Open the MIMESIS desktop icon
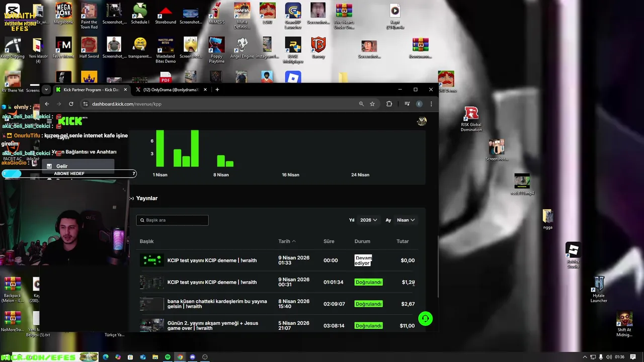The height and width of the screenshot is (362, 644). coord(216,14)
